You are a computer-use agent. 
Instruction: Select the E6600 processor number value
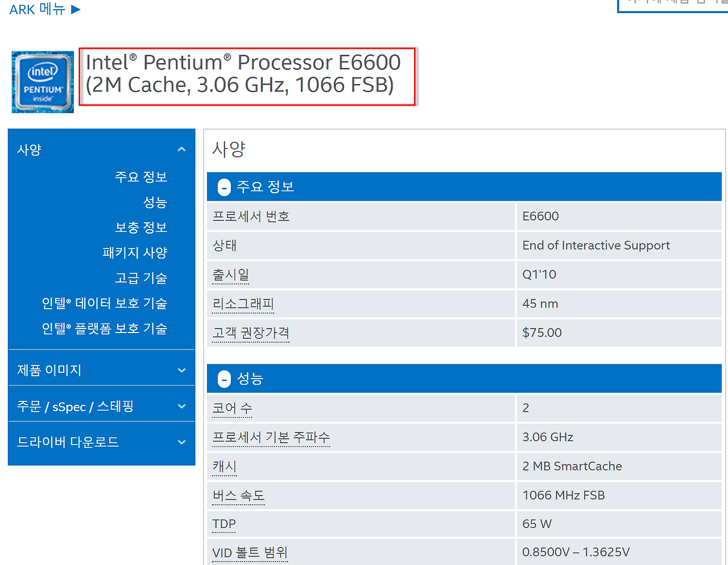(x=540, y=216)
